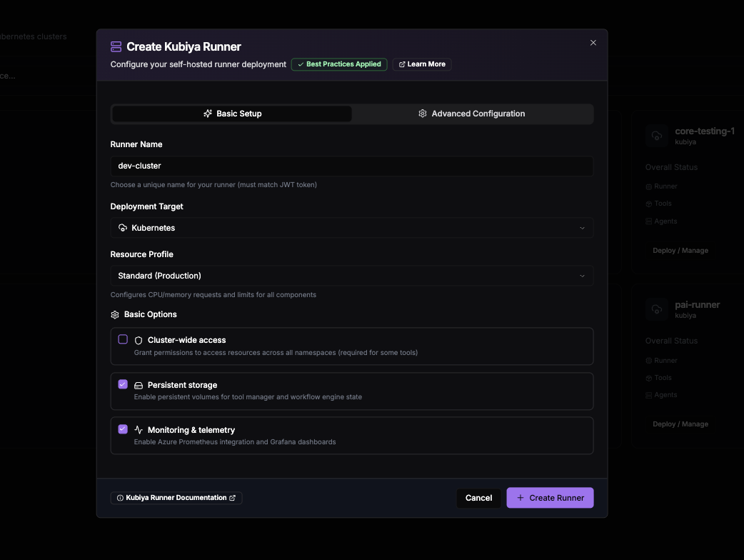
Task: Open the Deployment Target Kubernetes dropdown
Action: coord(352,228)
